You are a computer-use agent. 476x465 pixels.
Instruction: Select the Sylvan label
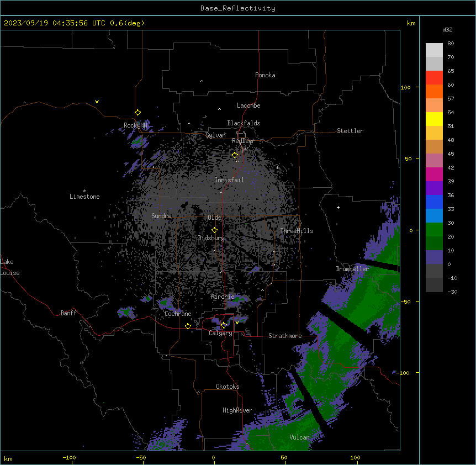tap(216, 135)
